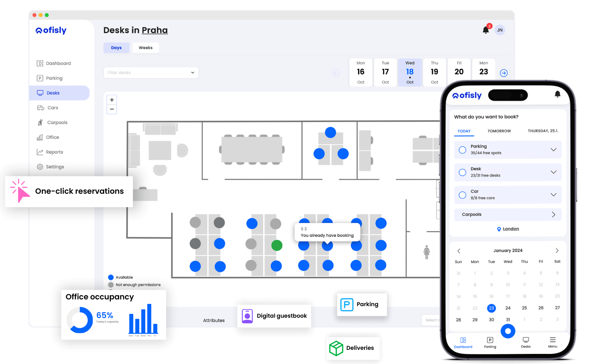Select the Parking radio button on phone

(462, 150)
